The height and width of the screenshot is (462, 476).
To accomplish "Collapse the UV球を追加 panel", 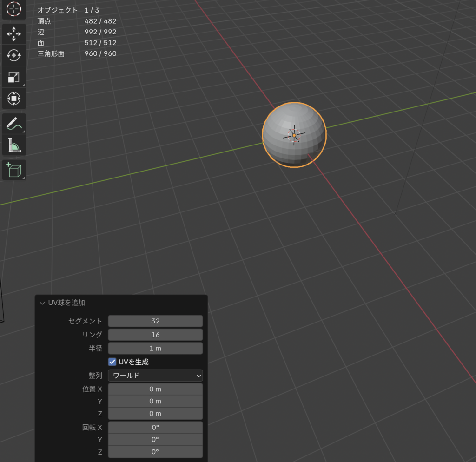I will tap(42, 303).
